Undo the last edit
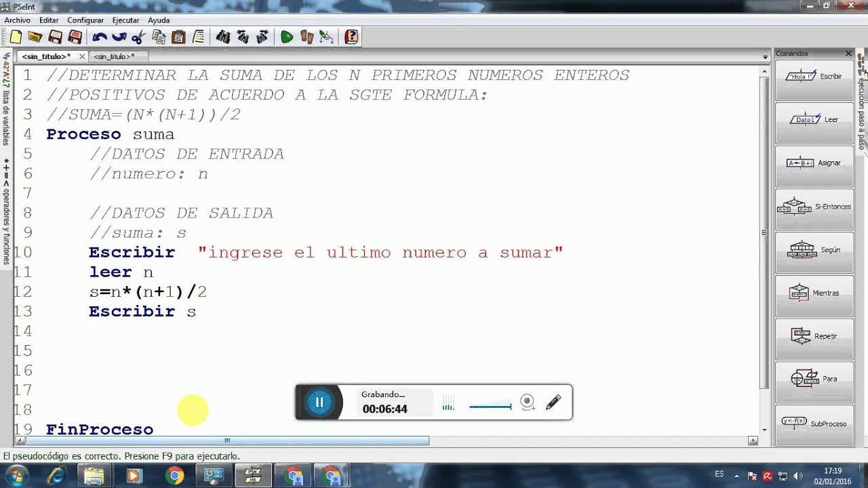The image size is (868, 488). point(100,37)
